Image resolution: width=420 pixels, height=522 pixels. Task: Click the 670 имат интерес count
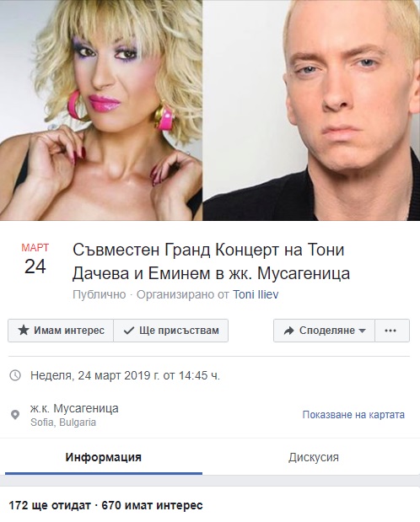pos(152,505)
